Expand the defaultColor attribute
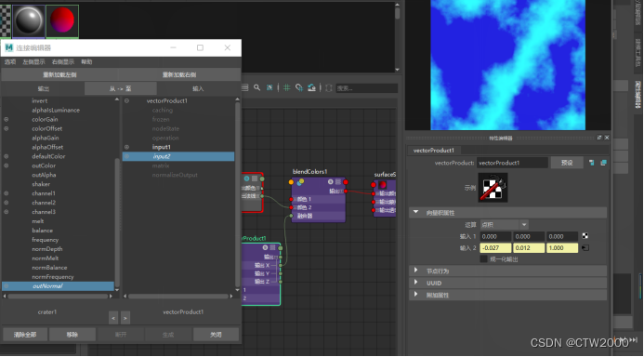This screenshot has width=644, height=357. pos(7,156)
